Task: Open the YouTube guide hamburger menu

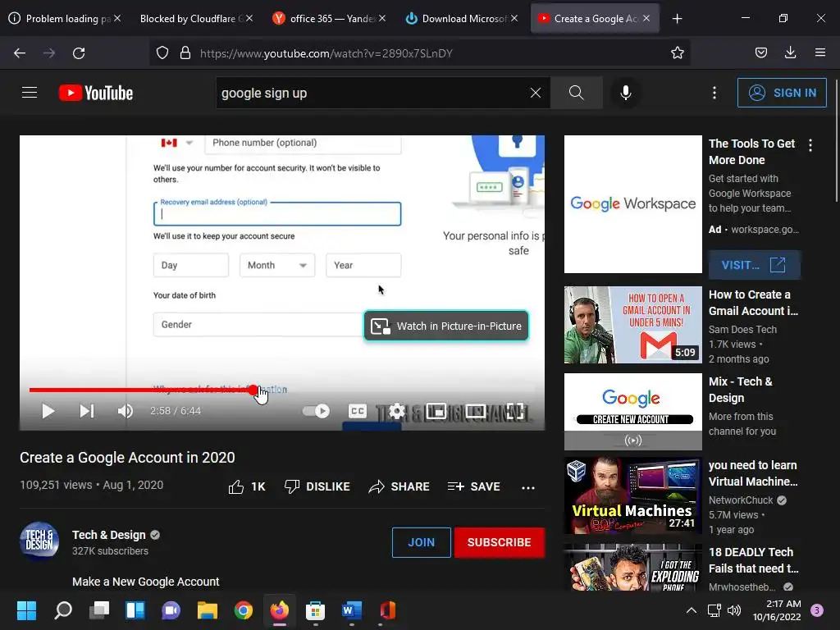Action: [x=30, y=93]
